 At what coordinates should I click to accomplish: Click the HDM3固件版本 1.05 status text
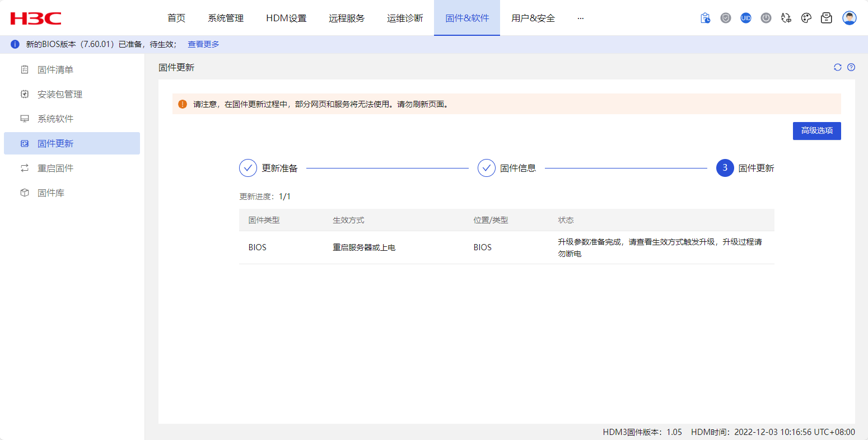(x=642, y=432)
